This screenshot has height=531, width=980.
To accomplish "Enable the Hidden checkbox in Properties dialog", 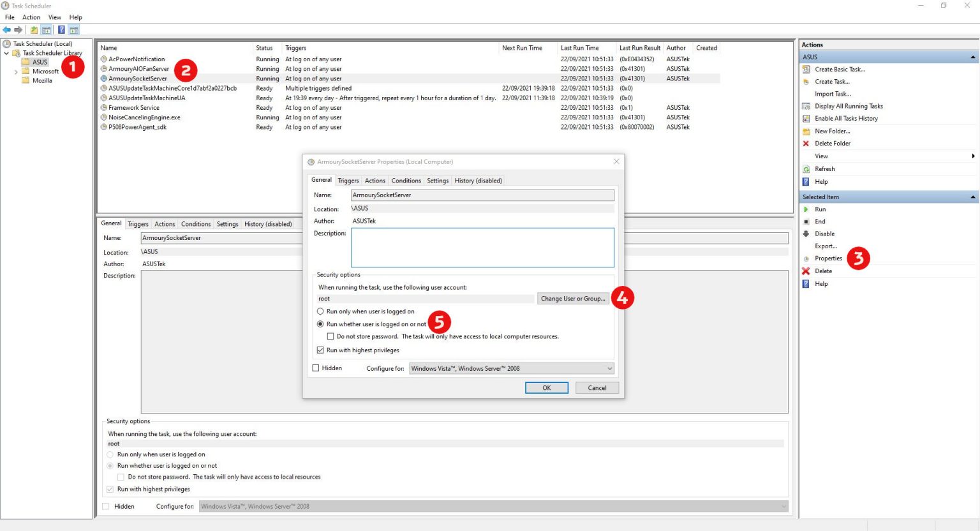I will click(316, 368).
